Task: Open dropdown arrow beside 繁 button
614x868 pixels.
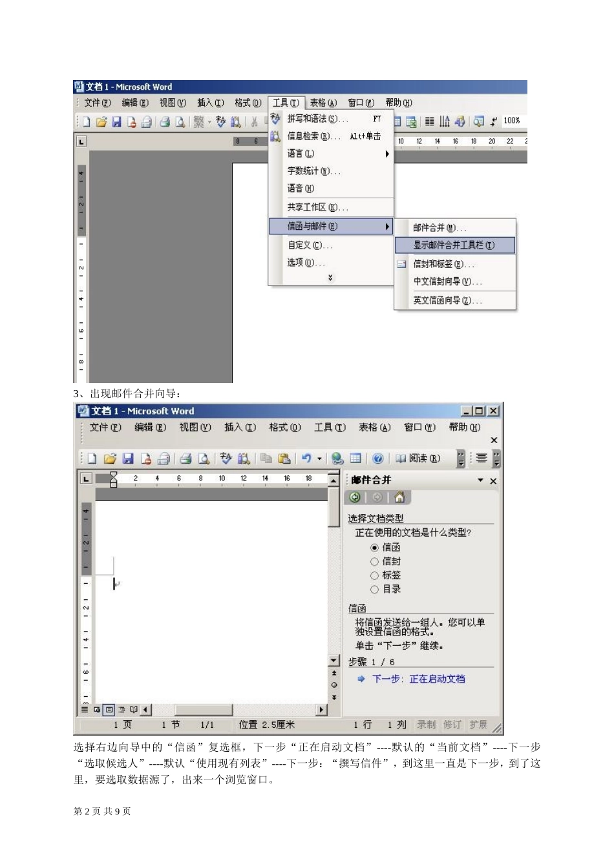Action: [209, 121]
